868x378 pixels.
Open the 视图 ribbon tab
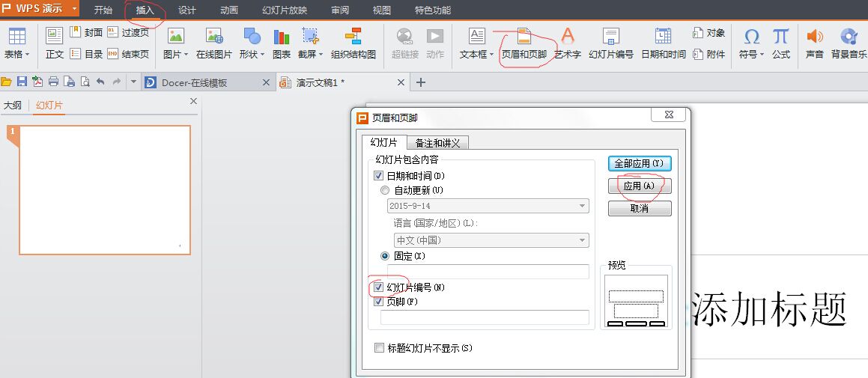point(381,10)
